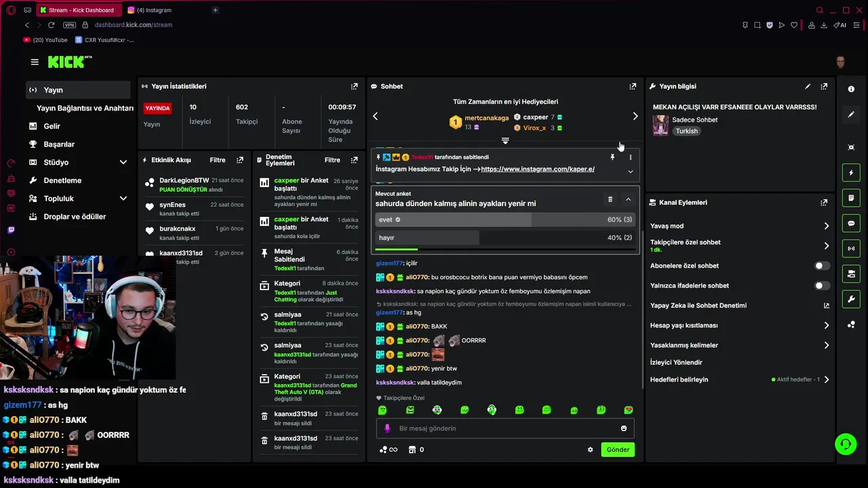Click the Turkish language tag
The image size is (868, 488).
click(686, 131)
